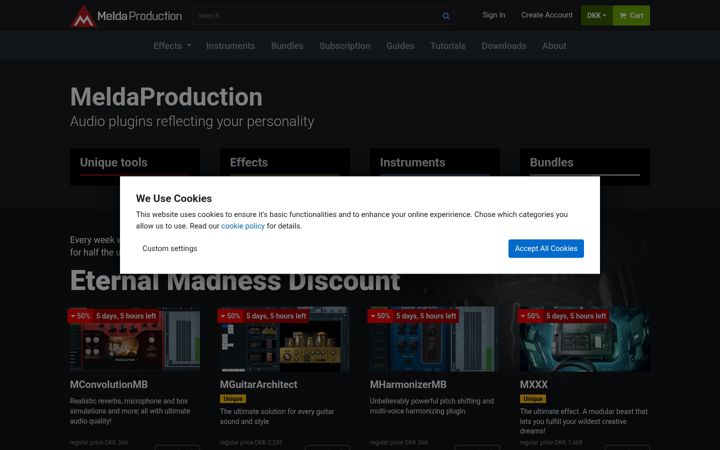Click the search magnifier icon

click(x=445, y=16)
